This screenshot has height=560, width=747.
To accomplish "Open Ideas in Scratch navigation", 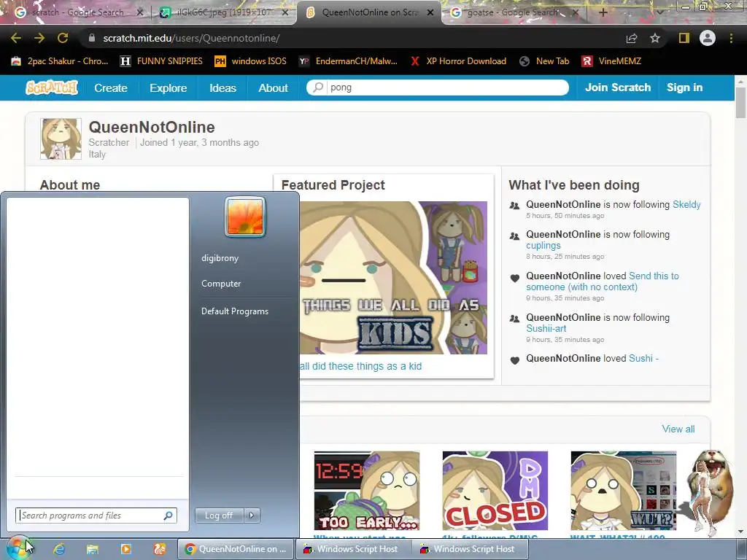I will point(222,87).
